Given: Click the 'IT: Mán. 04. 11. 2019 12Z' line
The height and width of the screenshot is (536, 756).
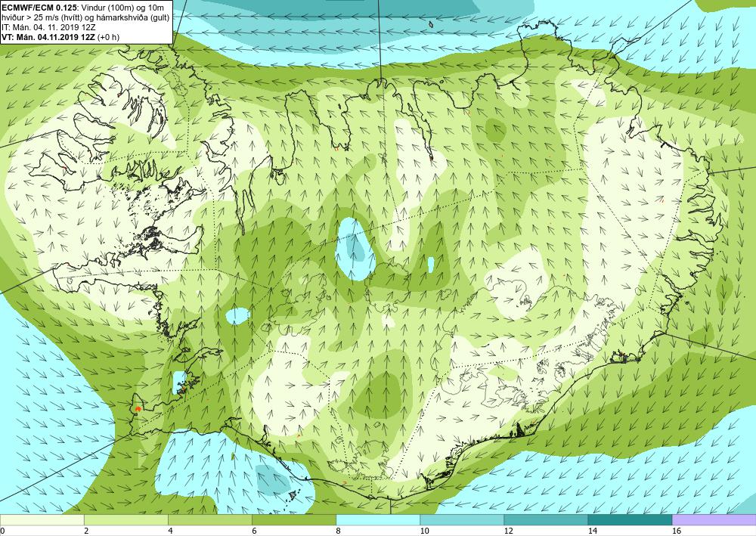Looking at the screenshot, I should coord(48,27).
